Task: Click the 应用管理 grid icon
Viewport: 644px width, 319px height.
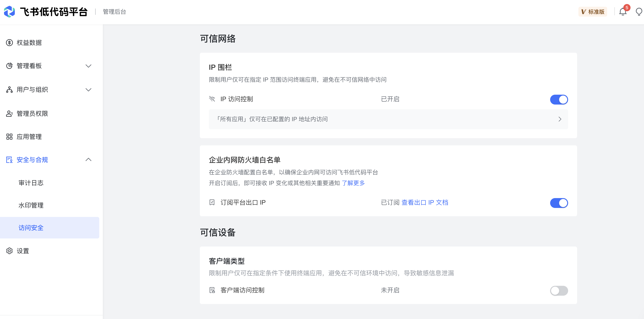Action: [9, 136]
